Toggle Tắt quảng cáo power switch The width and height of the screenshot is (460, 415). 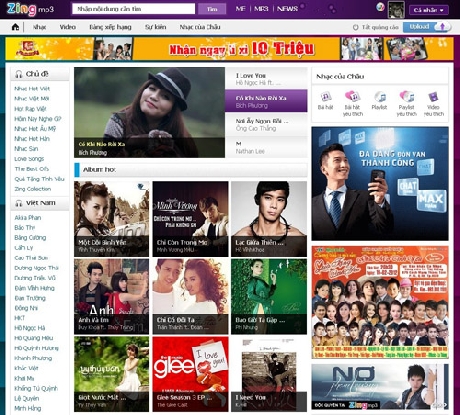355,27
